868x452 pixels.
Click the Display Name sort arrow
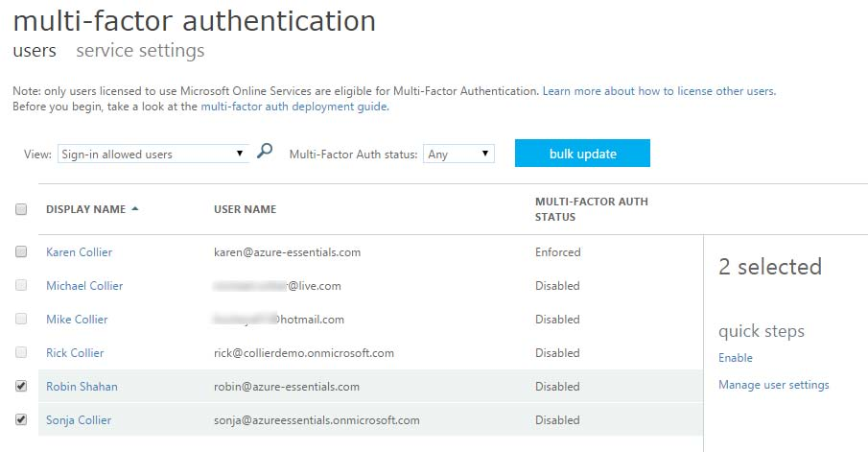point(135,209)
